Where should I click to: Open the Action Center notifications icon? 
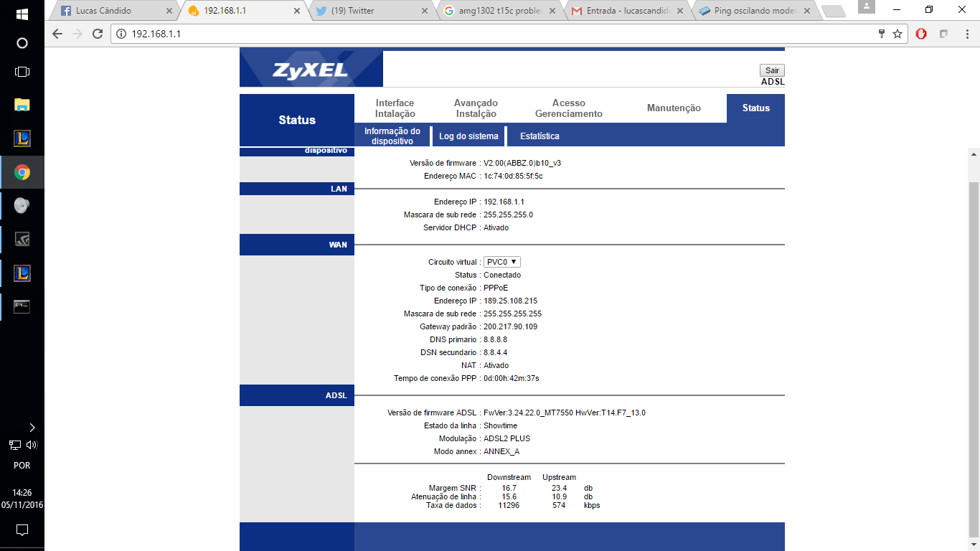pyautogui.click(x=22, y=530)
